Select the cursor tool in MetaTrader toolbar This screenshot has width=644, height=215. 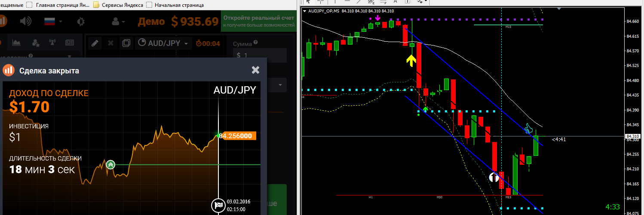pyautogui.click(x=308, y=1)
